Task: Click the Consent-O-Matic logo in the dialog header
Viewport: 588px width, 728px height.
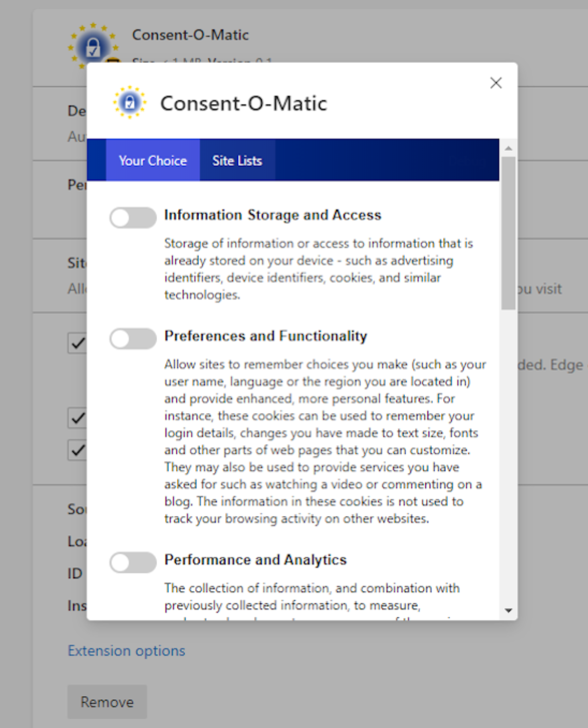Action: [130, 102]
